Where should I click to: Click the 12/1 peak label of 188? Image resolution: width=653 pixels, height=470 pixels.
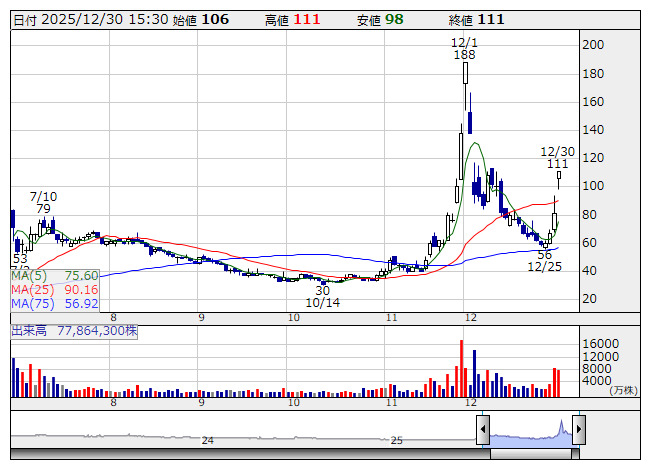pos(463,48)
